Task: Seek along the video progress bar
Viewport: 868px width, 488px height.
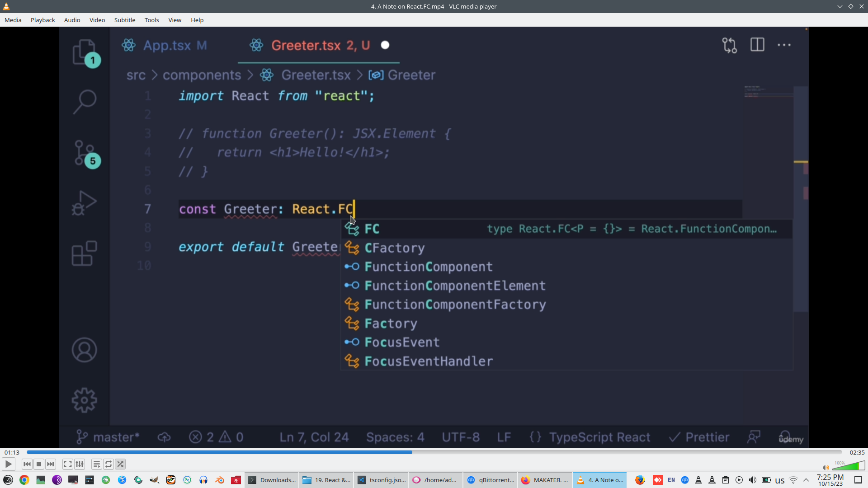Action: pos(434,452)
